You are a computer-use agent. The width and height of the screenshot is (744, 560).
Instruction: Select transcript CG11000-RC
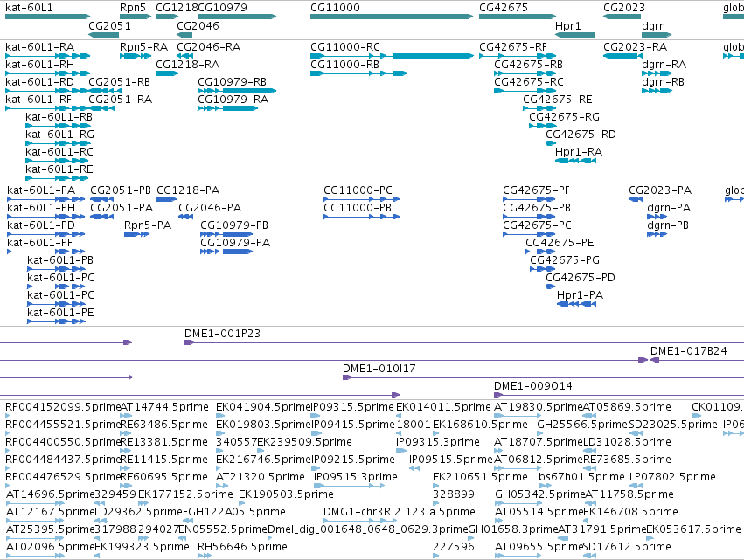coord(392,56)
